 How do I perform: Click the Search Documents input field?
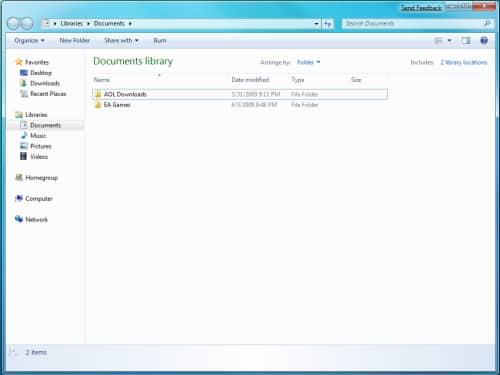pyautogui.click(x=413, y=24)
